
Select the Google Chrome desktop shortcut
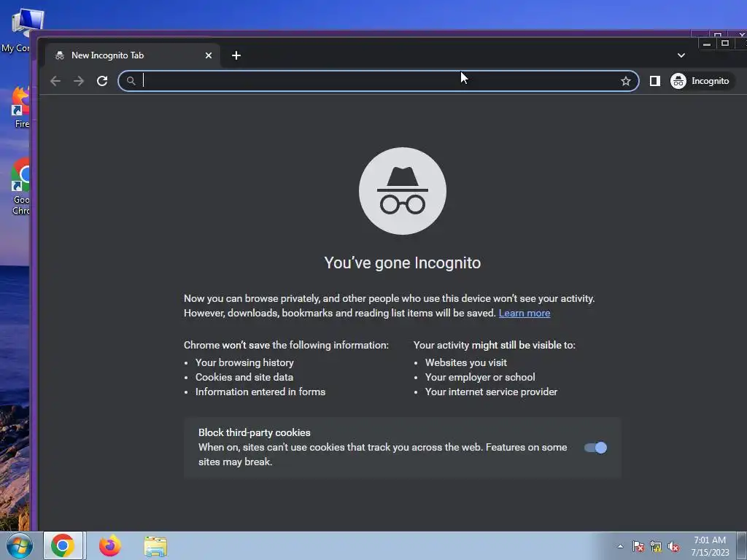21,187
